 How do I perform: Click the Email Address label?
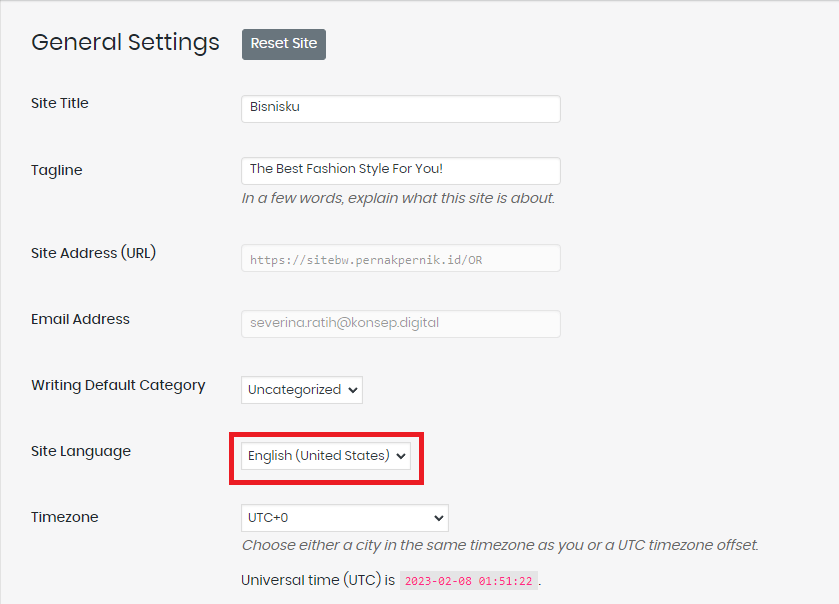tap(80, 319)
